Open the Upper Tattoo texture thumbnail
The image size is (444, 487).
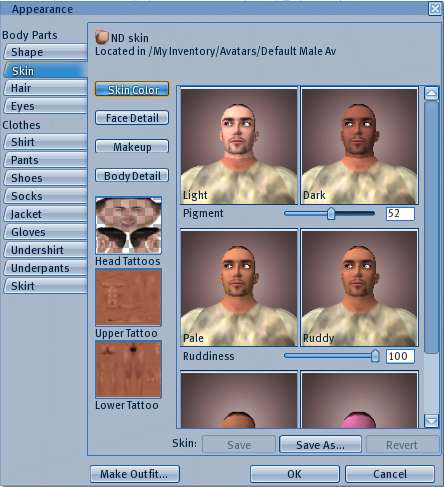pyautogui.click(x=128, y=297)
